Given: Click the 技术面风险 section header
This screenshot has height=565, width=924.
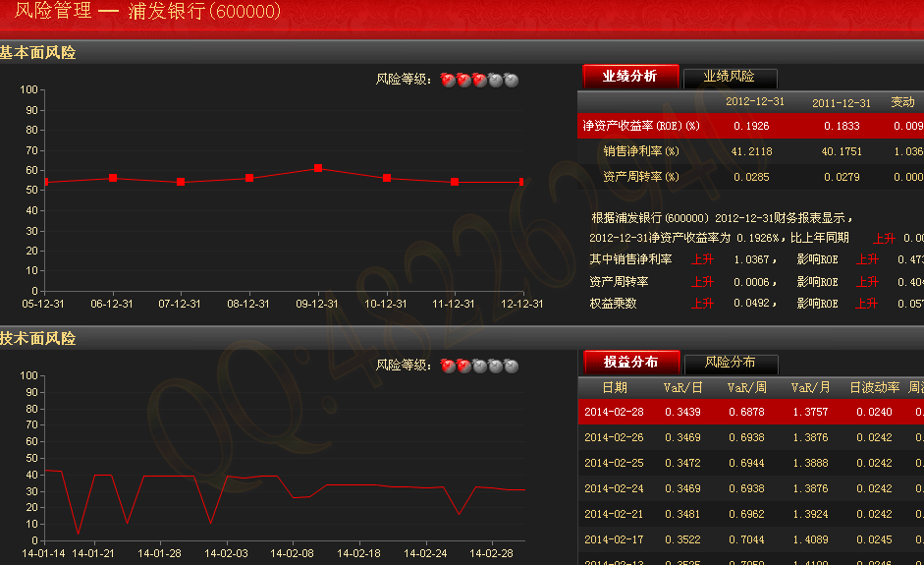Looking at the screenshot, I should tap(37, 339).
